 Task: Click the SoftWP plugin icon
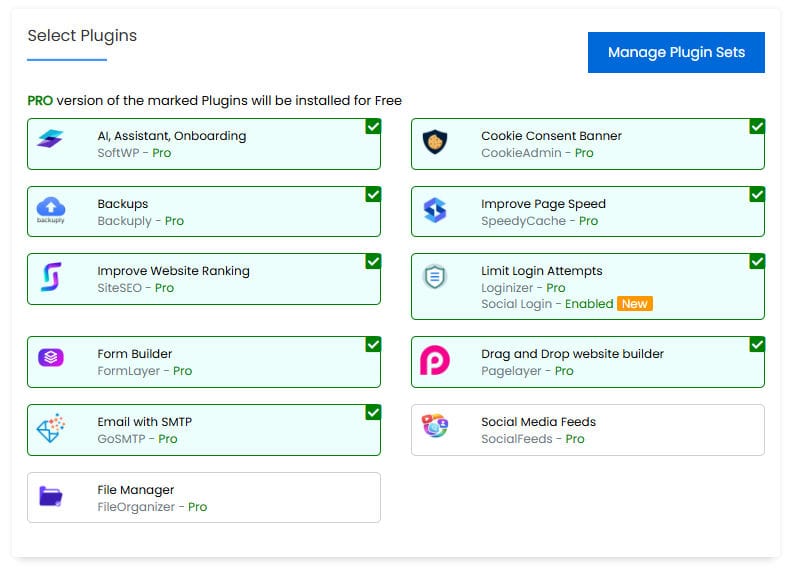pyautogui.click(x=50, y=139)
